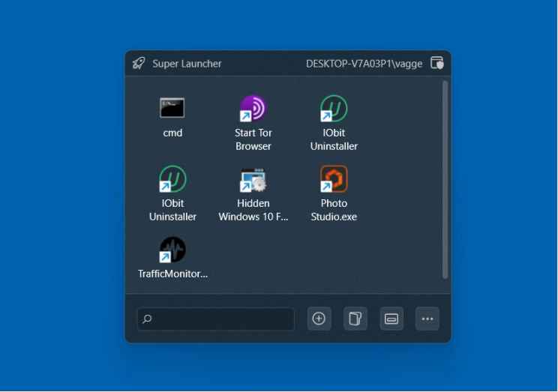Screen dimensions: 558x392
Task: Launch IObit Uninstaller next to Tor Browser
Action: 334,108
